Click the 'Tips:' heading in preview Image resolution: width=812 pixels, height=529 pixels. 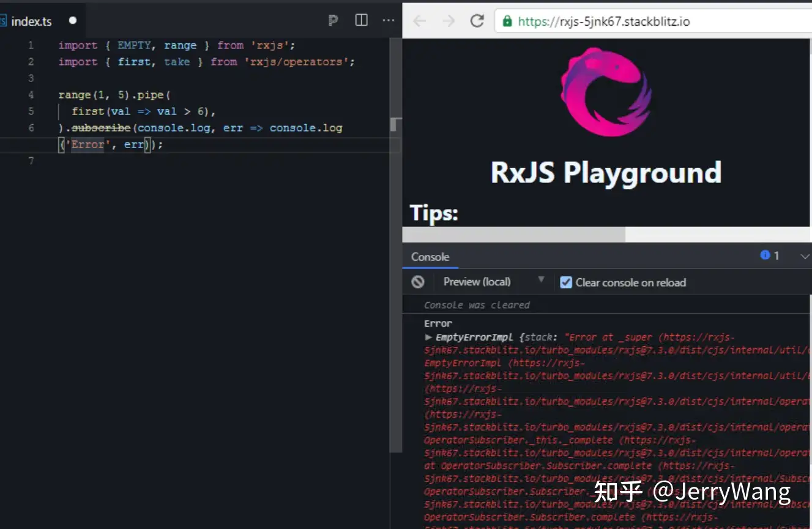[434, 213]
